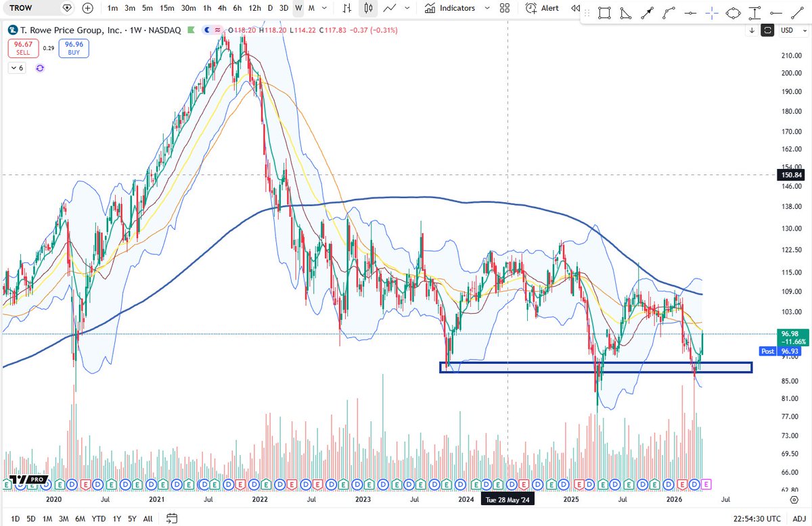The image size is (812, 526).
Task: Switch to the 12h timeframe
Action: point(254,8)
